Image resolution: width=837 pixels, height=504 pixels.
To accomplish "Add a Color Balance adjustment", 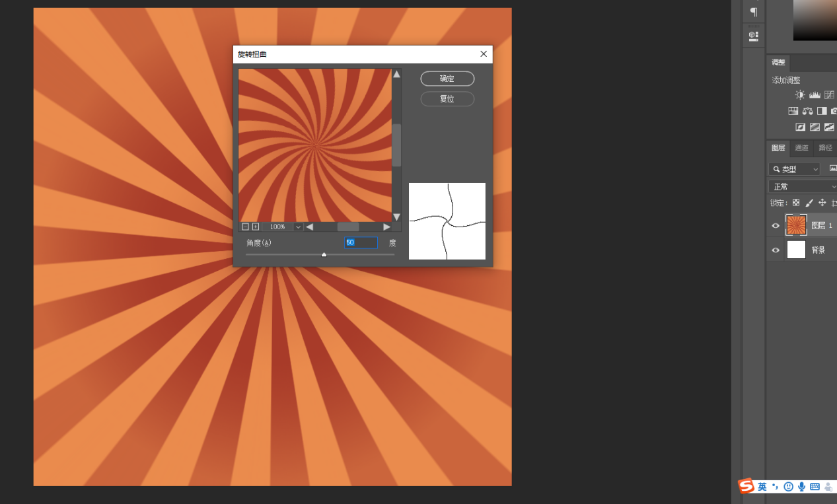I will tap(807, 111).
